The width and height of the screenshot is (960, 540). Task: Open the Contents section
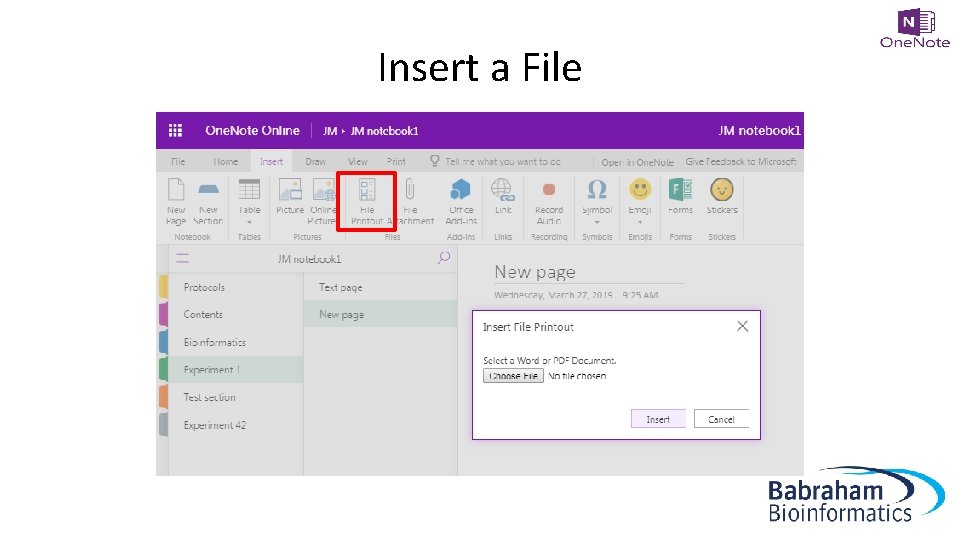203,315
